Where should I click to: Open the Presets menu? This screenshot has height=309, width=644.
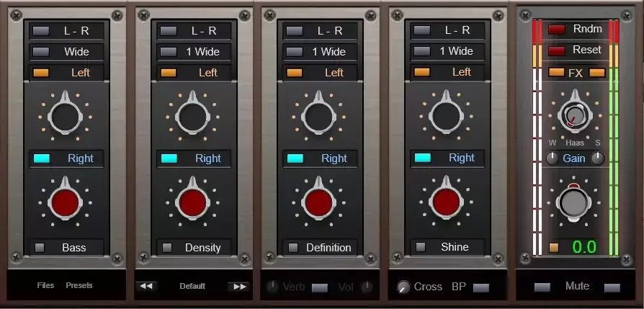click(x=79, y=285)
